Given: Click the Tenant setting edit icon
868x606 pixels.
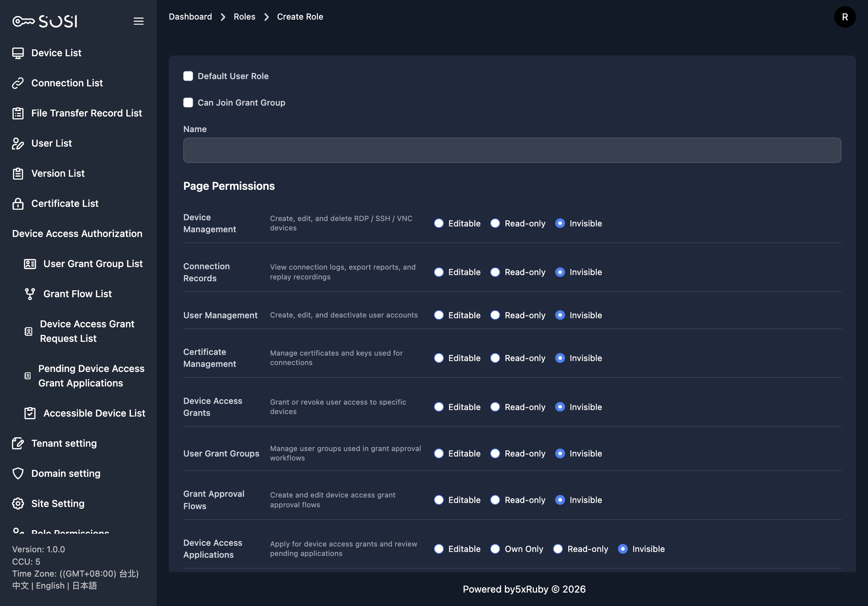Looking at the screenshot, I should point(18,443).
